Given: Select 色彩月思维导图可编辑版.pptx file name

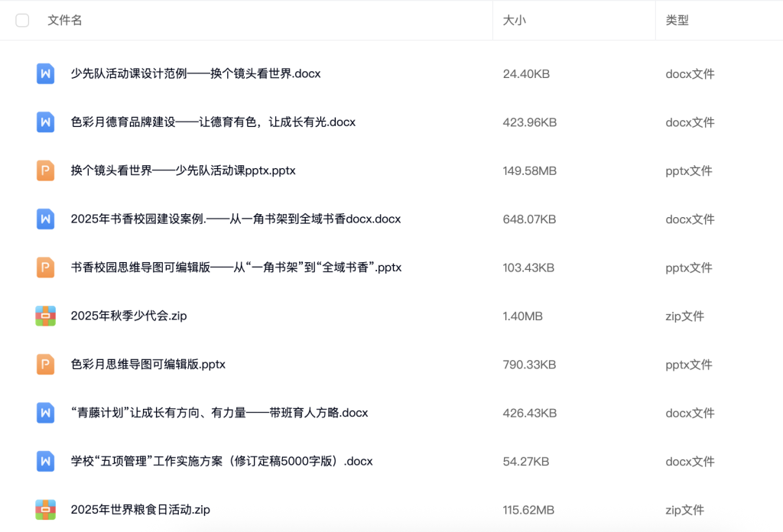Looking at the screenshot, I should [x=148, y=365].
